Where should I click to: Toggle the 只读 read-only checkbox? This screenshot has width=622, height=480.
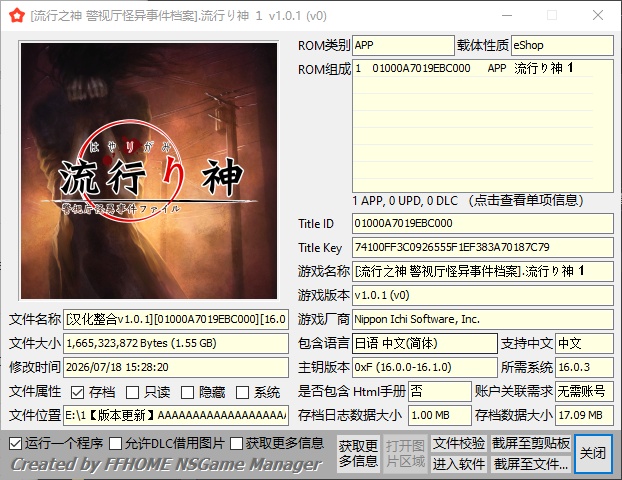coord(132,392)
